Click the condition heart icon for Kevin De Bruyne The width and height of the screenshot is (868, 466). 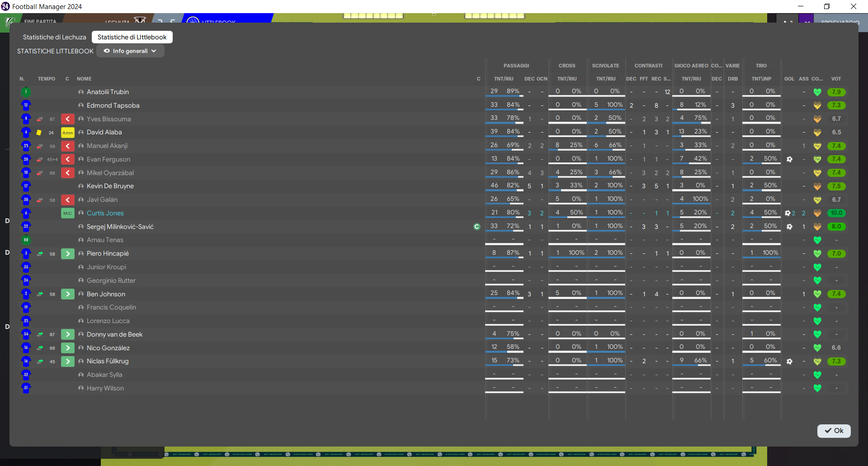pos(817,186)
